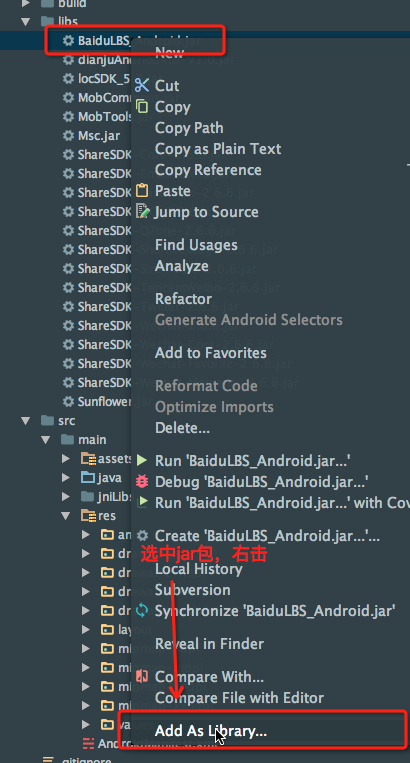This screenshot has height=763, width=410.
Task: Collapse the res folder
Action: [x=66, y=516]
